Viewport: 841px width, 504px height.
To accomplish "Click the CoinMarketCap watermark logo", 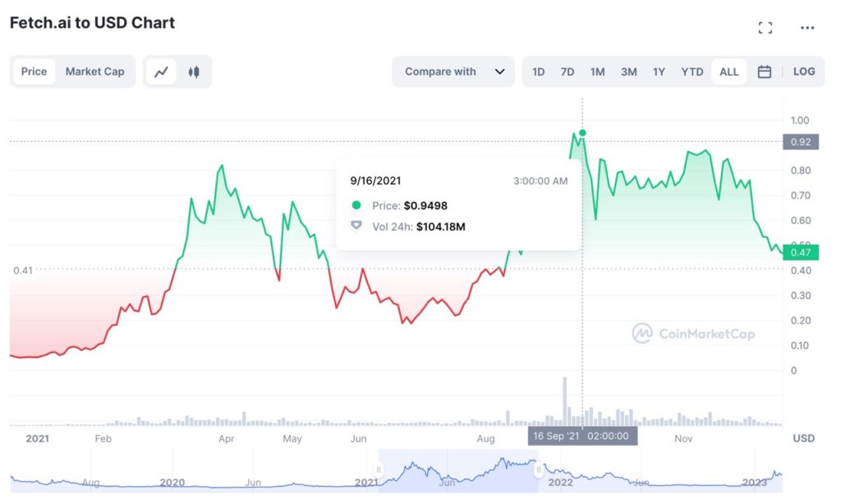I will [x=694, y=333].
